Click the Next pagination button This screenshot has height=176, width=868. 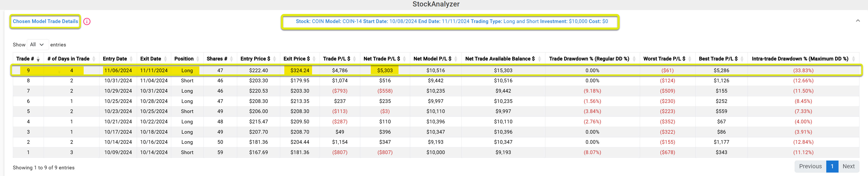pos(848,166)
